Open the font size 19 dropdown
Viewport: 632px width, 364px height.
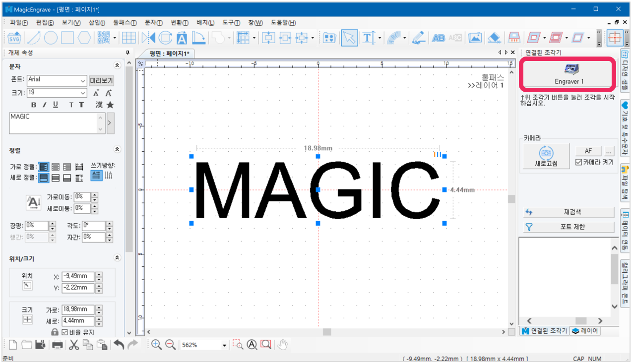click(83, 93)
